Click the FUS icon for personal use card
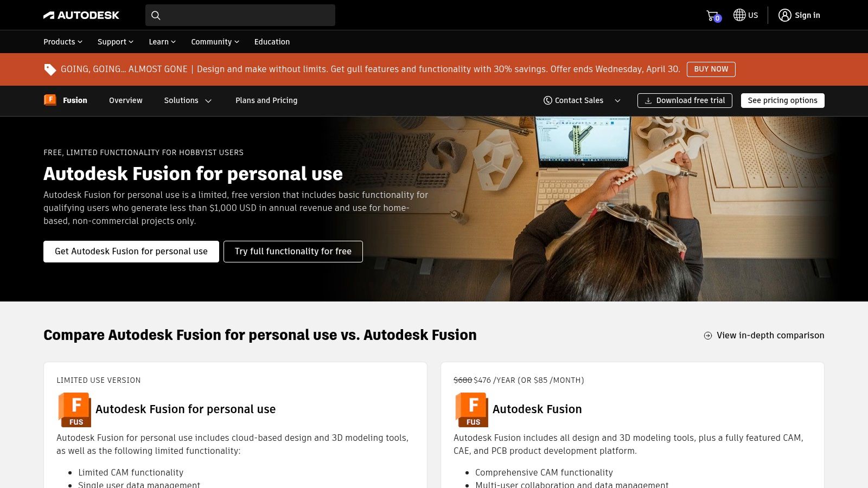The image size is (868, 488). click(74, 409)
